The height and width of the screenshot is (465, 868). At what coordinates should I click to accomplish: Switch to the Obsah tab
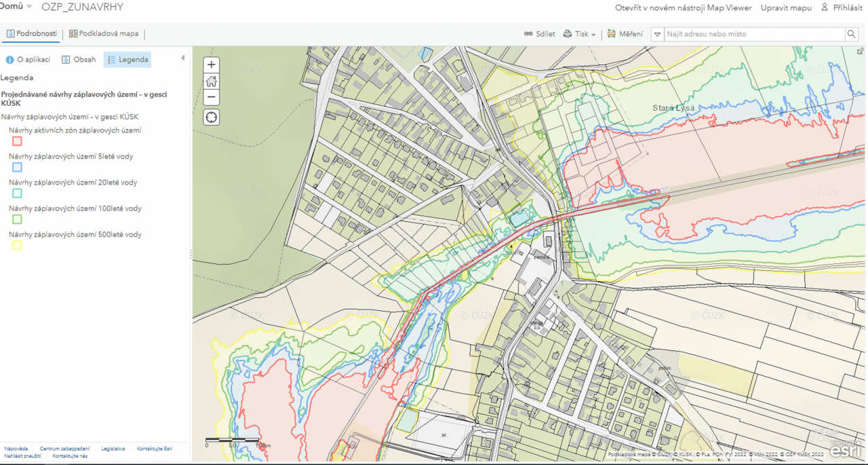(79, 60)
